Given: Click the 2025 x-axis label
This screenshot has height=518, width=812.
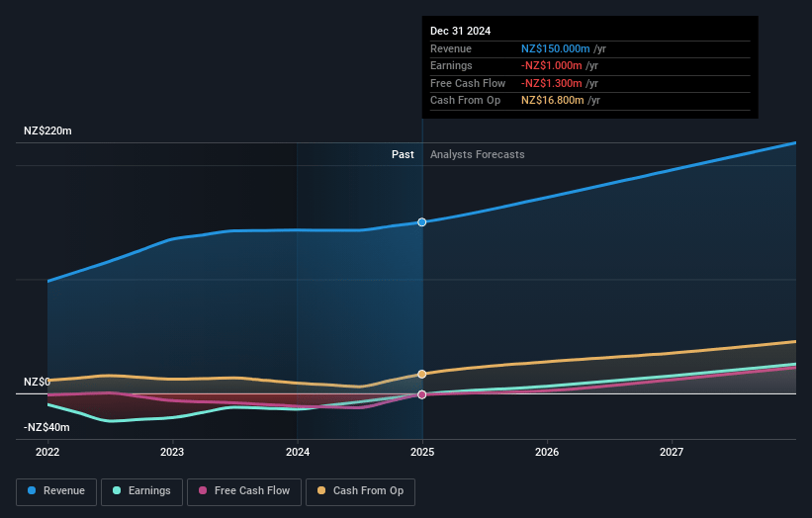Looking at the screenshot, I should pyautogui.click(x=422, y=453).
